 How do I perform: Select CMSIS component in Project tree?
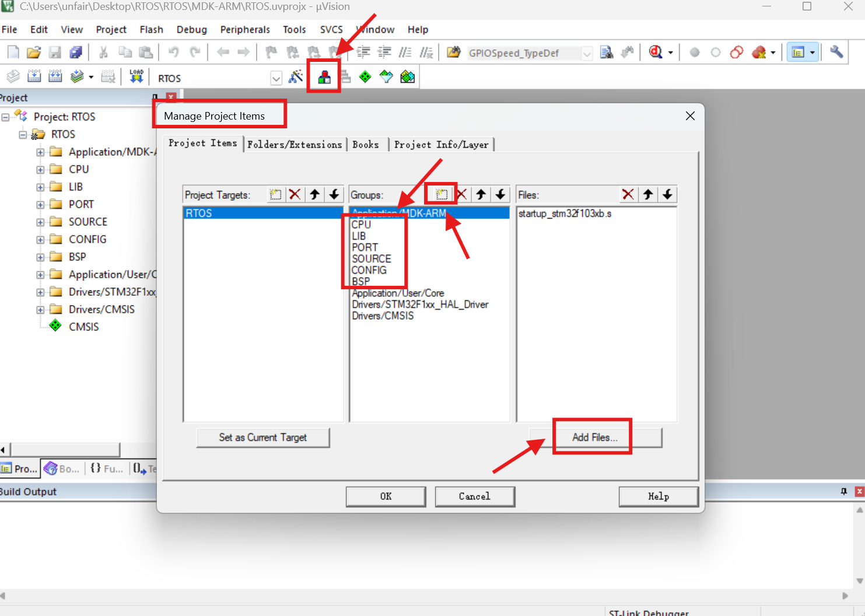click(83, 327)
